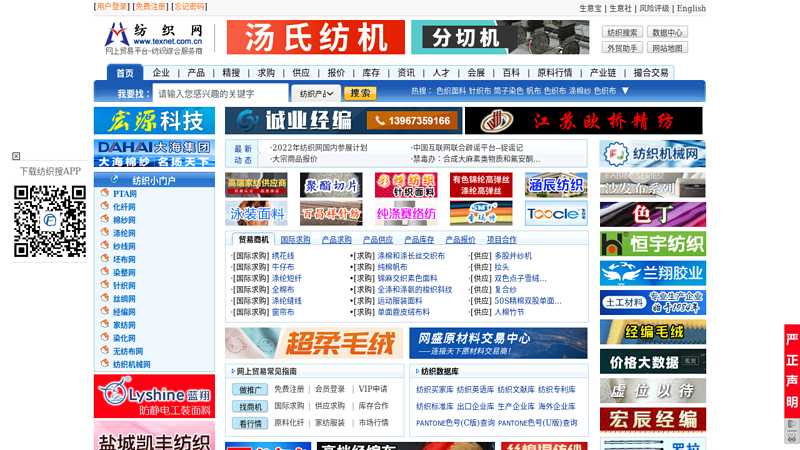The image size is (800, 450).
Task: Click the 生意宝 top link
Action: (x=590, y=8)
